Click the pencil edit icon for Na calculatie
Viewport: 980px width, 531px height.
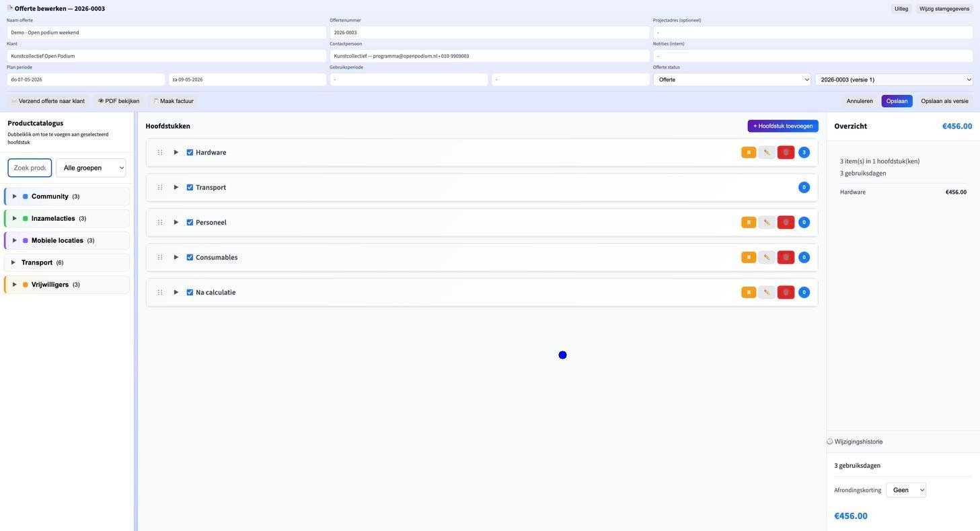click(767, 293)
